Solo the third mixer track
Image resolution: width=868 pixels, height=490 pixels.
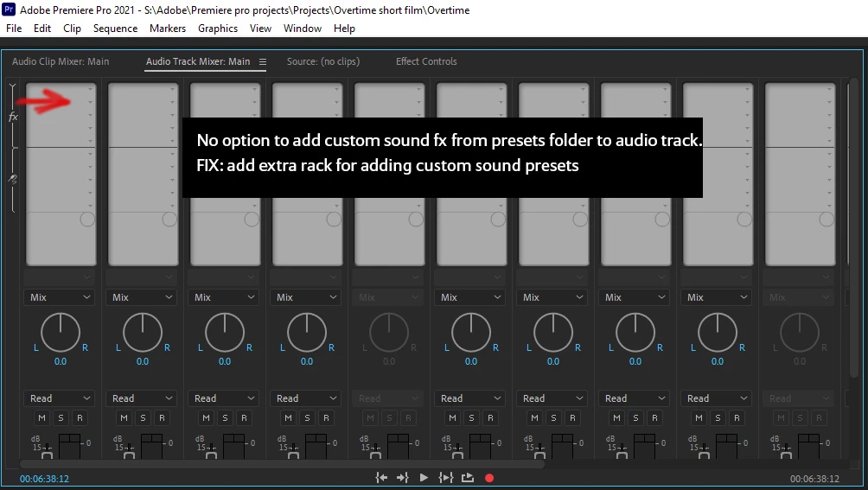225,418
